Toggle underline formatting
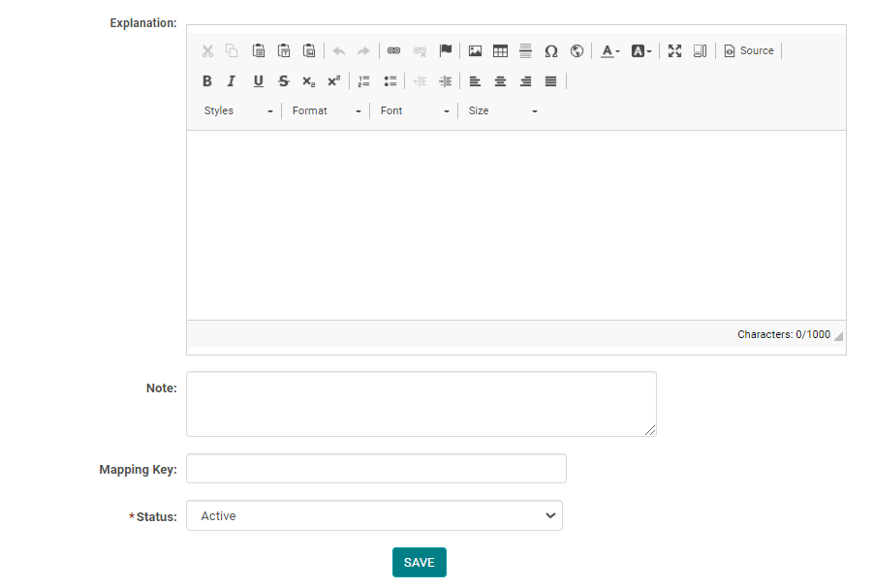 click(x=258, y=81)
